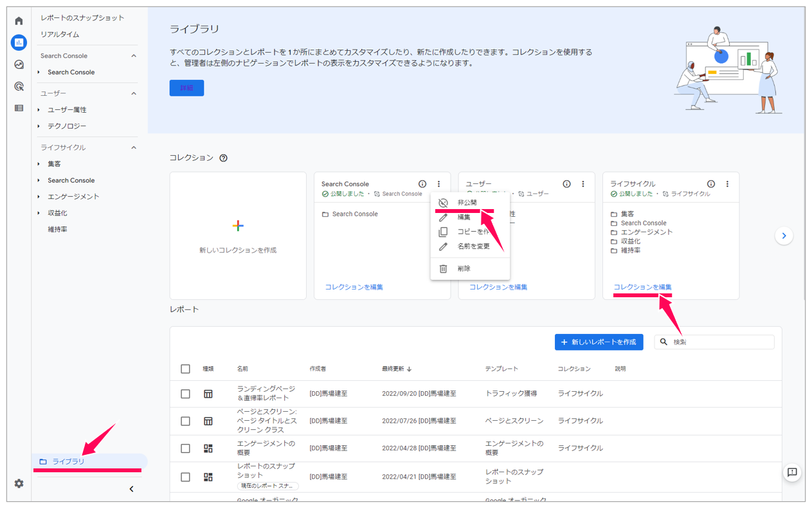Click the エンゲージメントの概要 report name
The image size is (812, 507).
tap(266, 448)
